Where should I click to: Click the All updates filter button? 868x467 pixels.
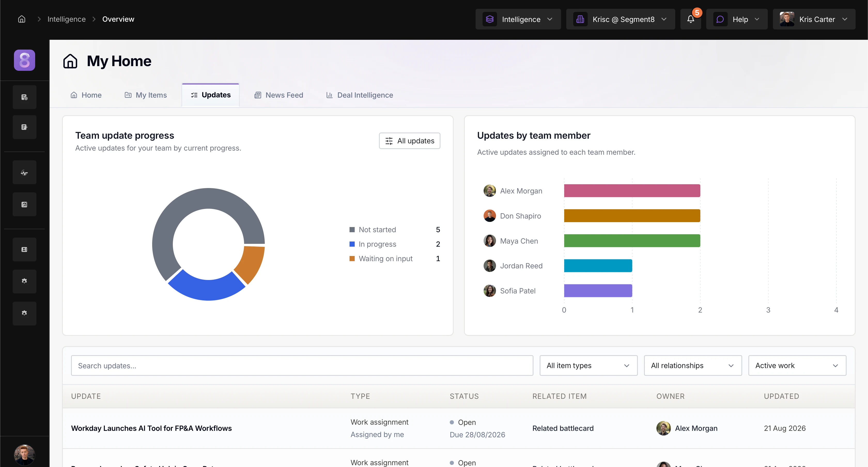click(x=409, y=141)
